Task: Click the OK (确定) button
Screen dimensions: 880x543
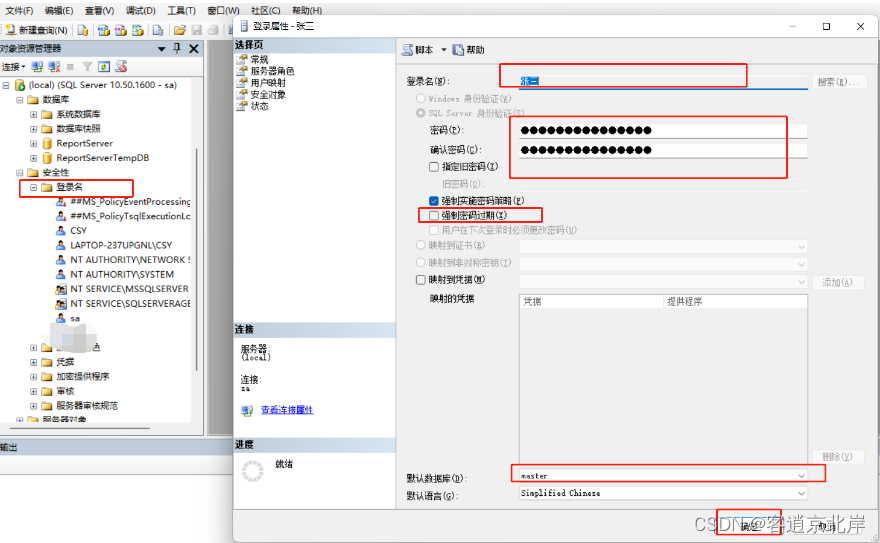Action: (x=749, y=526)
